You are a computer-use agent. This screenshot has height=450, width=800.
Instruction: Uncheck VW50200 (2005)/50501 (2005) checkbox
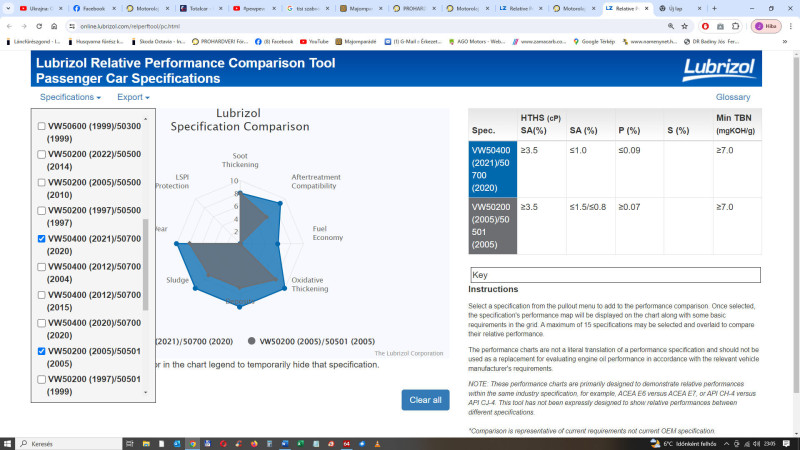(41, 351)
